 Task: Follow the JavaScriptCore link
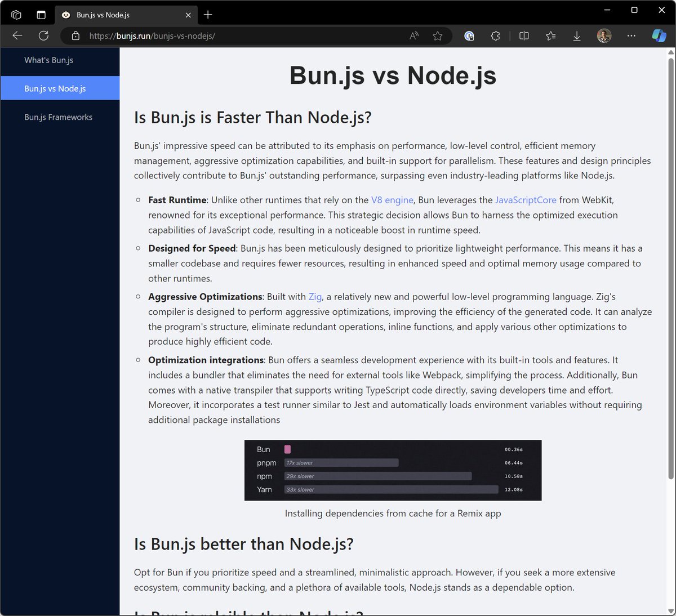pyautogui.click(x=526, y=200)
